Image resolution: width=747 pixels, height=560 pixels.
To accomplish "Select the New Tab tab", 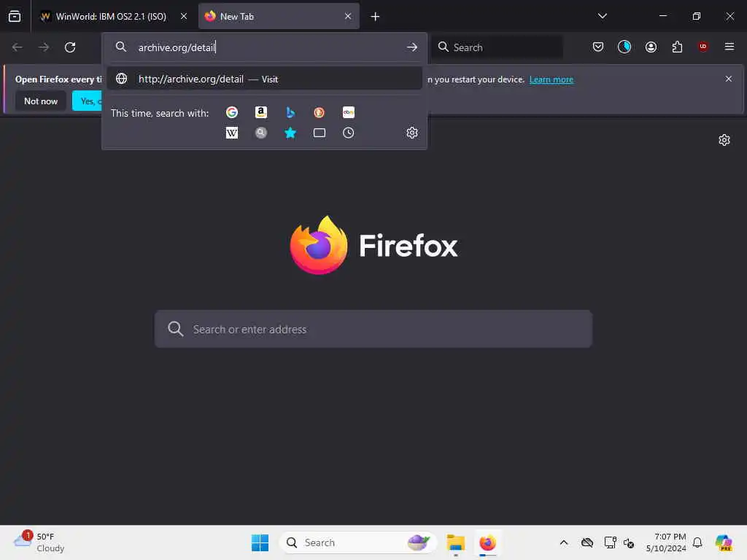I will click(279, 16).
